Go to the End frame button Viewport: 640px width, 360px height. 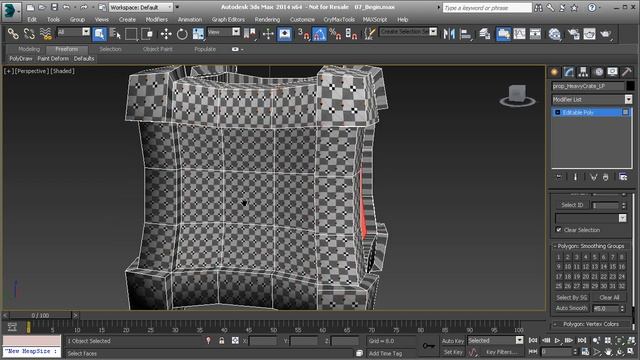click(582, 340)
